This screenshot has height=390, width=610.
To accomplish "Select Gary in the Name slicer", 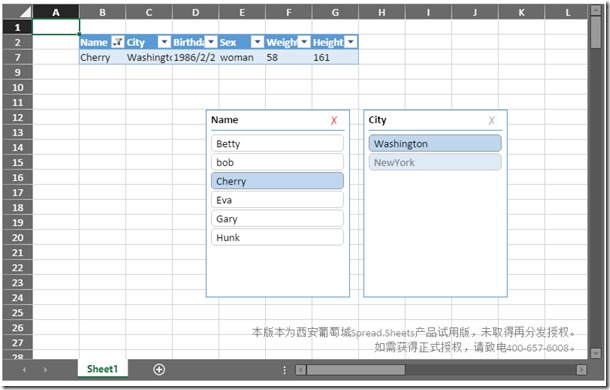I will pyautogui.click(x=277, y=218).
